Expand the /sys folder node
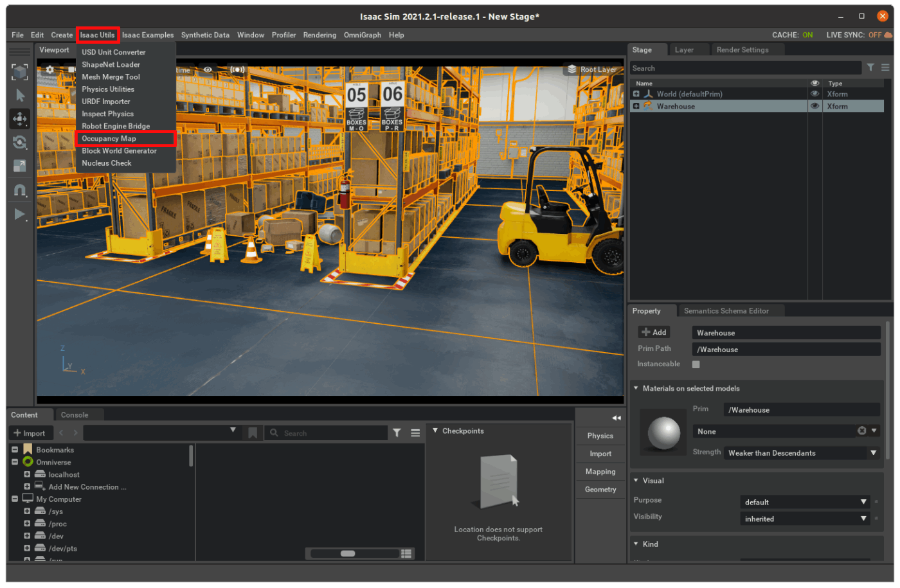The image size is (900, 588). (x=27, y=512)
